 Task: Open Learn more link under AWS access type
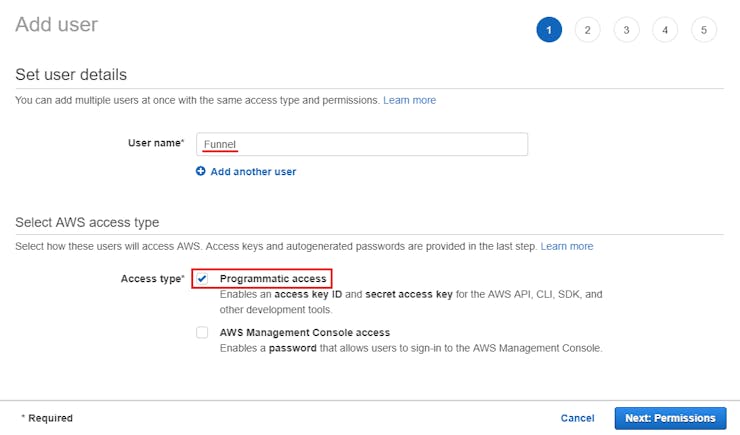coord(566,246)
